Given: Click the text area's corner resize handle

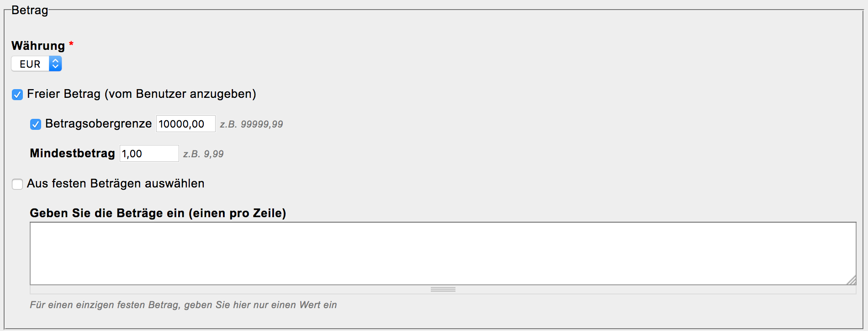Looking at the screenshot, I should click(852, 280).
